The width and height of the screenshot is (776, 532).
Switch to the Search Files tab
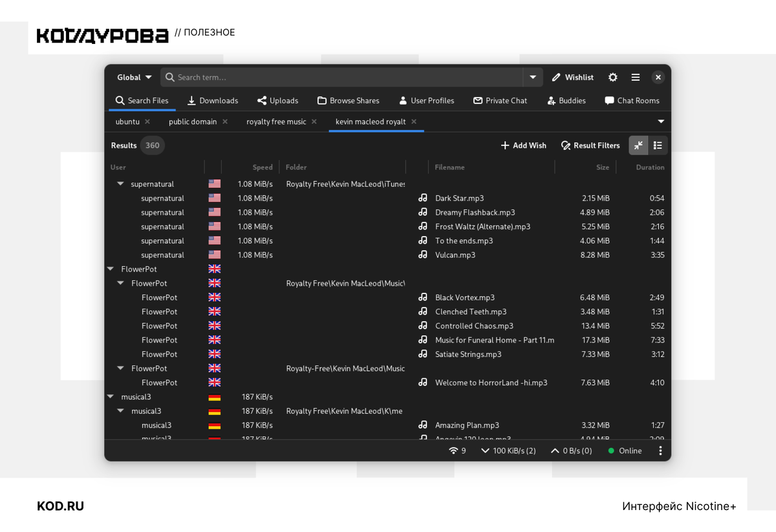[x=142, y=101]
